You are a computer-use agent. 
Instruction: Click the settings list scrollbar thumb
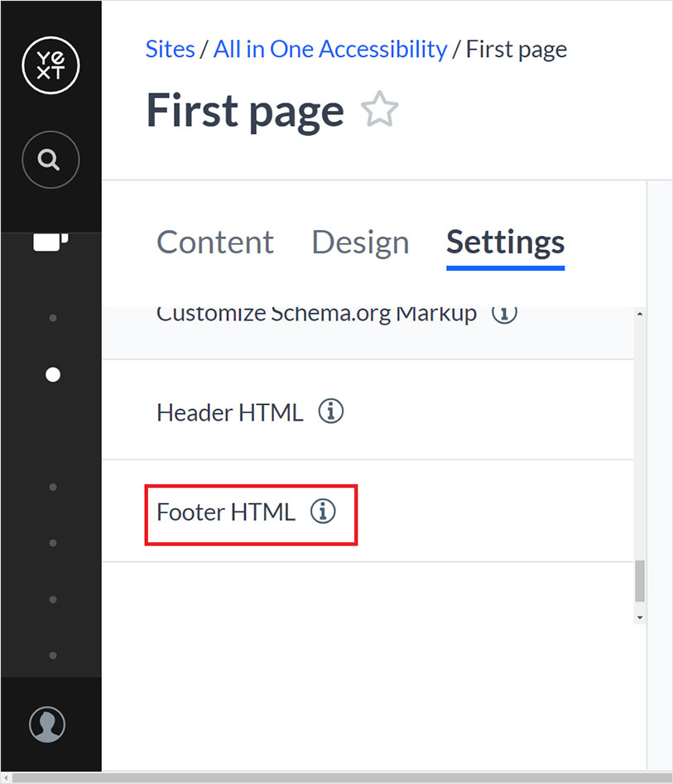[x=639, y=581]
